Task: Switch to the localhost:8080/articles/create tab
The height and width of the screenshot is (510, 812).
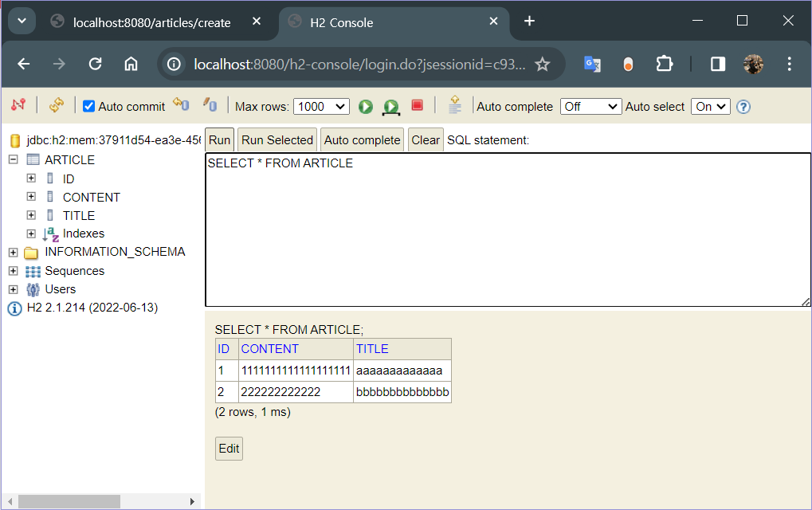Action: click(151, 23)
